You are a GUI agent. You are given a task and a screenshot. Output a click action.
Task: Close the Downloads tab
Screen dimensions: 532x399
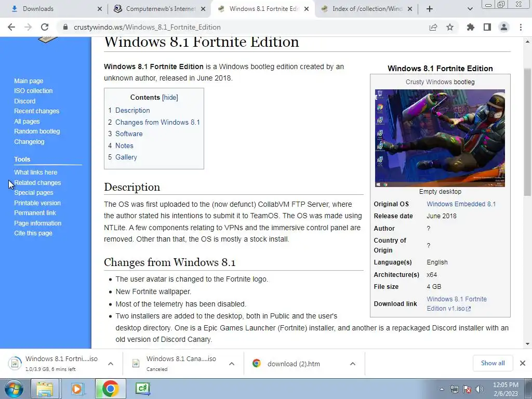click(x=99, y=9)
